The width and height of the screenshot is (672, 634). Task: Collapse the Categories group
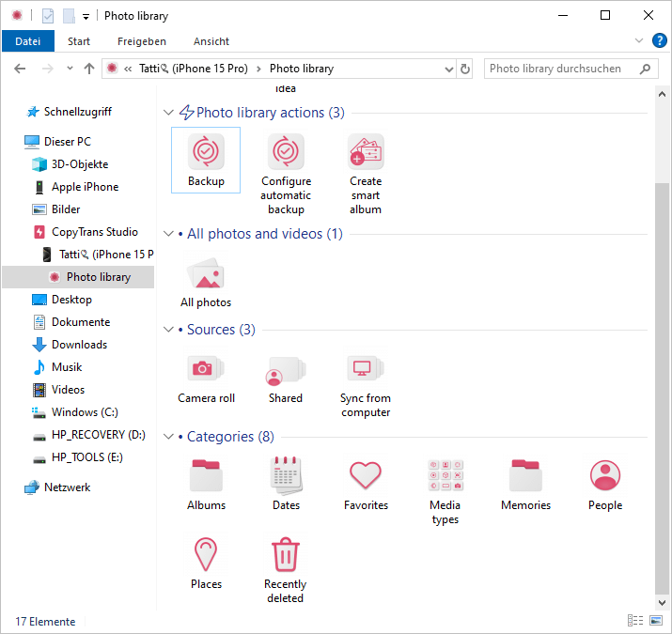click(168, 437)
